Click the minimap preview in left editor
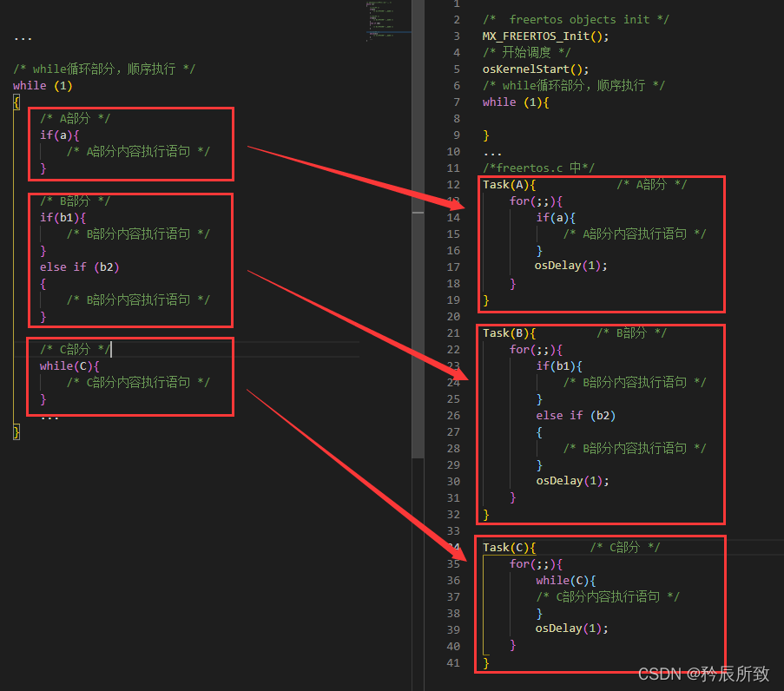Viewport: 784px width, 691px height. click(x=388, y=20)
